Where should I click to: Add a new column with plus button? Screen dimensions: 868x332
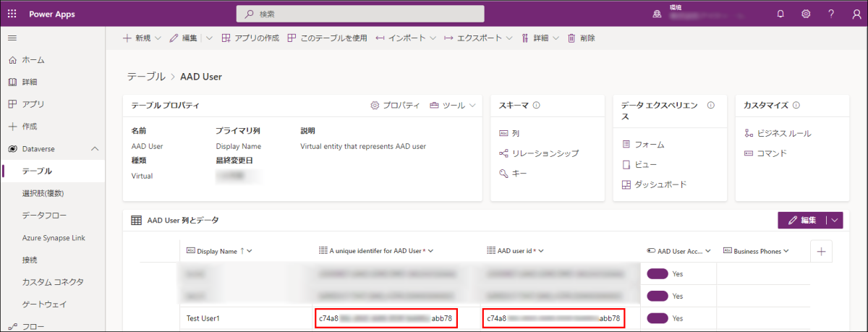tap(820, 251)
